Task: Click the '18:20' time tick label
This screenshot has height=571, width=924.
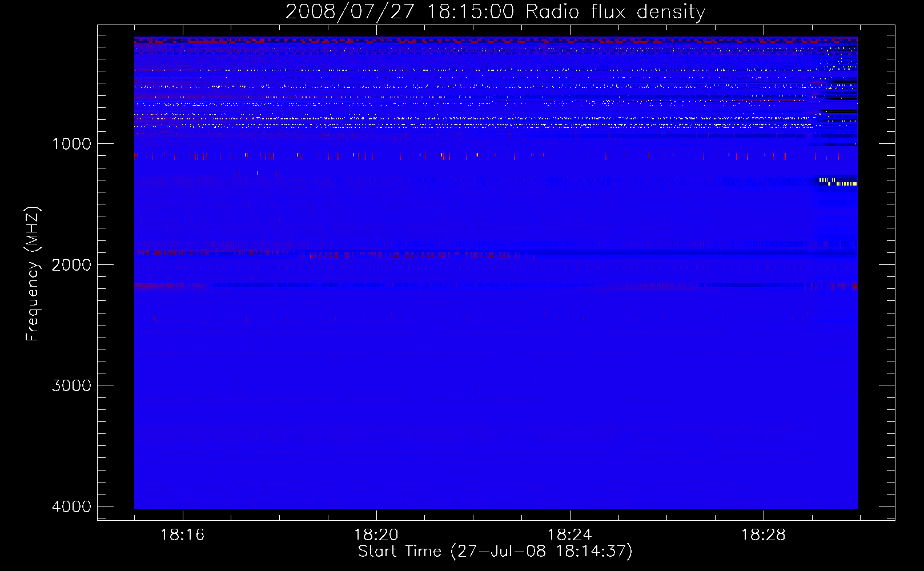Action: 376,535
